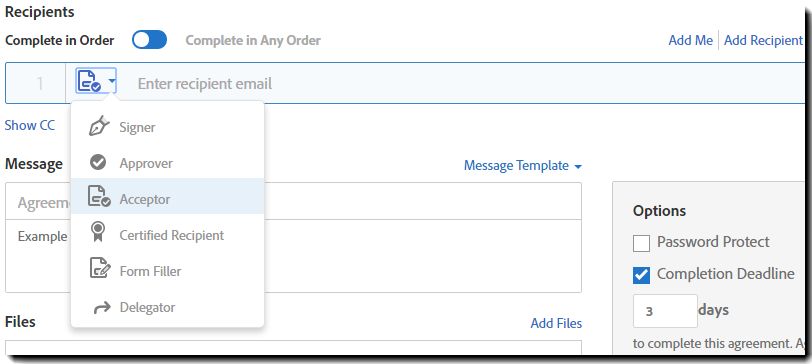Click the Add Files link
This screenshot has width=812, height=364.
coord(556,324)
